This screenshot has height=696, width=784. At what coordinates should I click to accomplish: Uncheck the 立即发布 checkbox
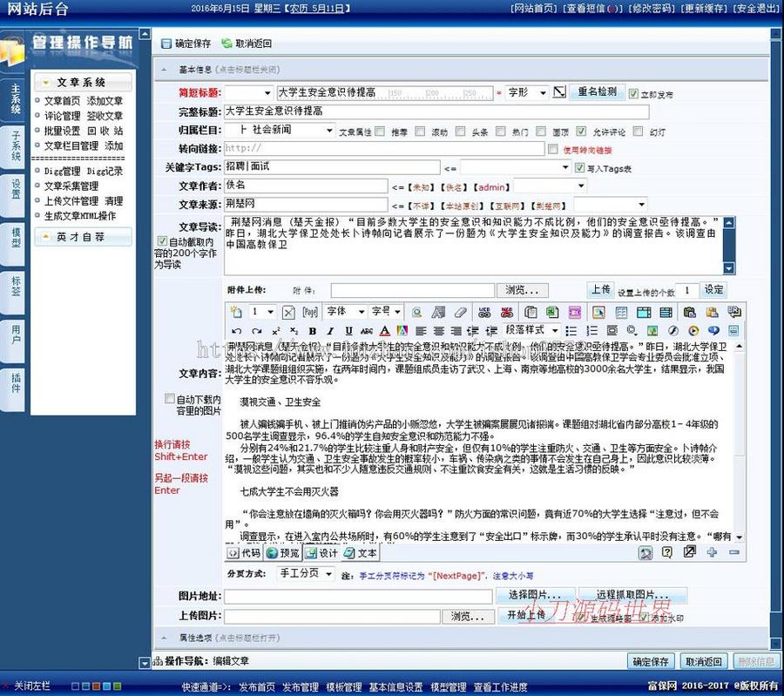click(632, 93)
